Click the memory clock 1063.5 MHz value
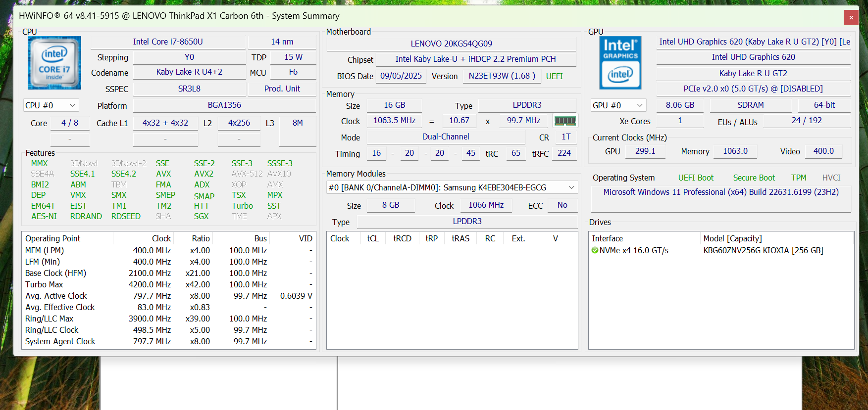The height and width of the screenshot is (410, 868). coord(395,121)
